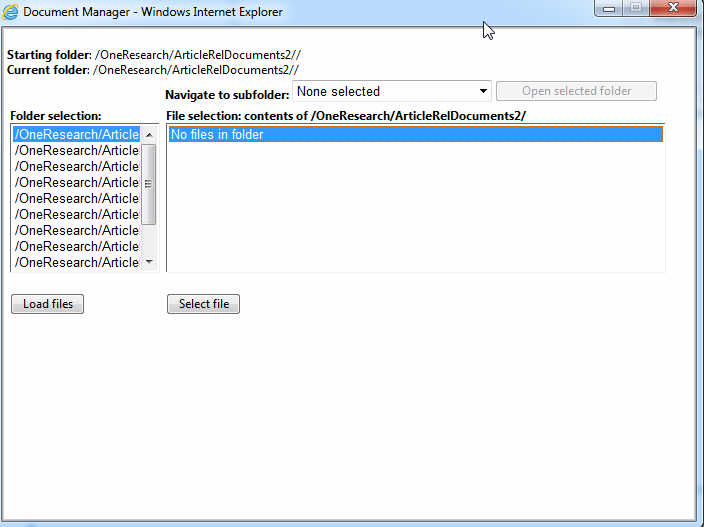This screenshot has height=527, width=704.
Task: Click the Open selected folder button
Action: (x=576, y=91)
